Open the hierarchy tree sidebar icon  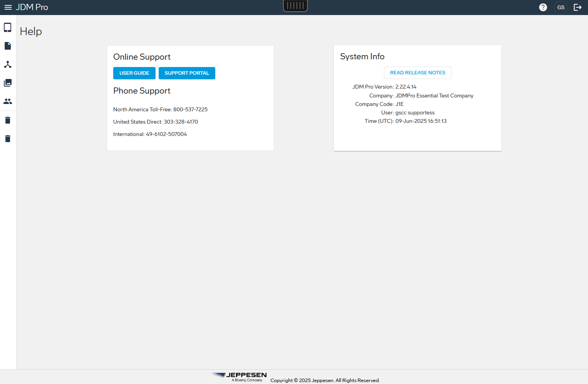(8, 64)
